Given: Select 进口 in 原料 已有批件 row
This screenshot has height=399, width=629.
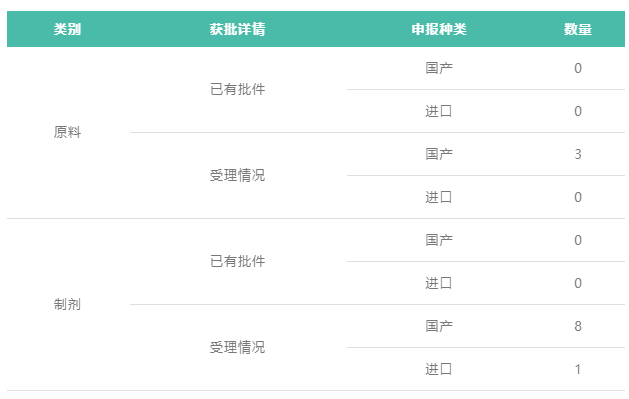Looking at the screenshot, I should 439,111.
